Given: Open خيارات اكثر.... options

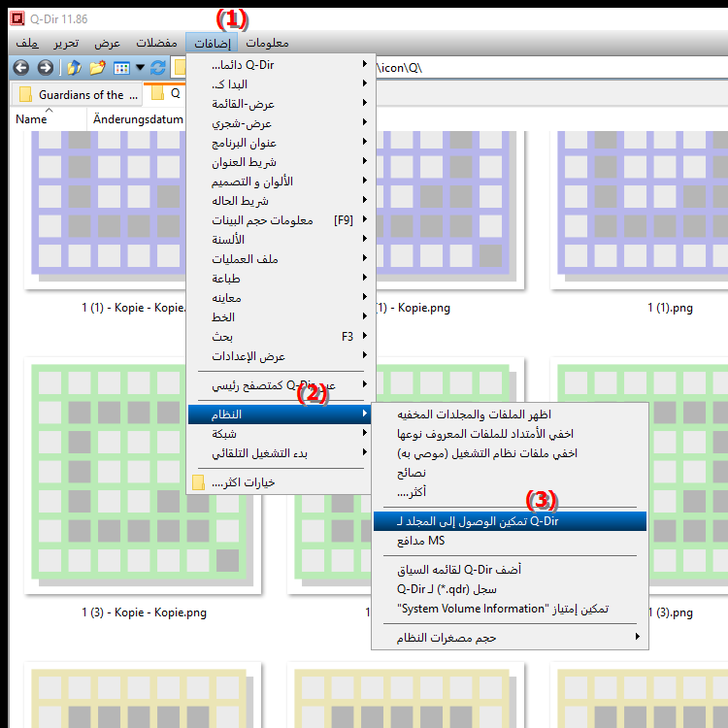Looking at the screenshot, I should tap(281, 482).
